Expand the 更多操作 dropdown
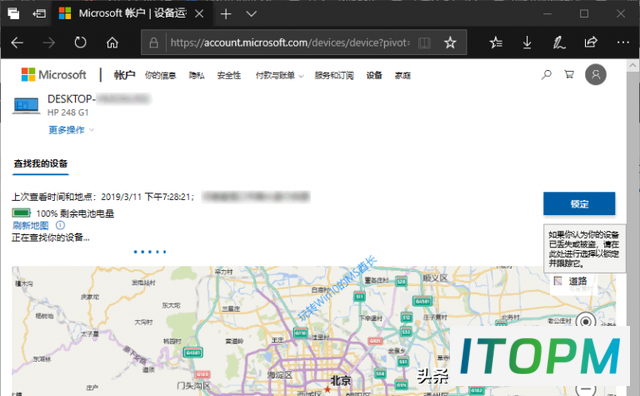This screenshot has width=640, height=396. click(x=71, y=130)
